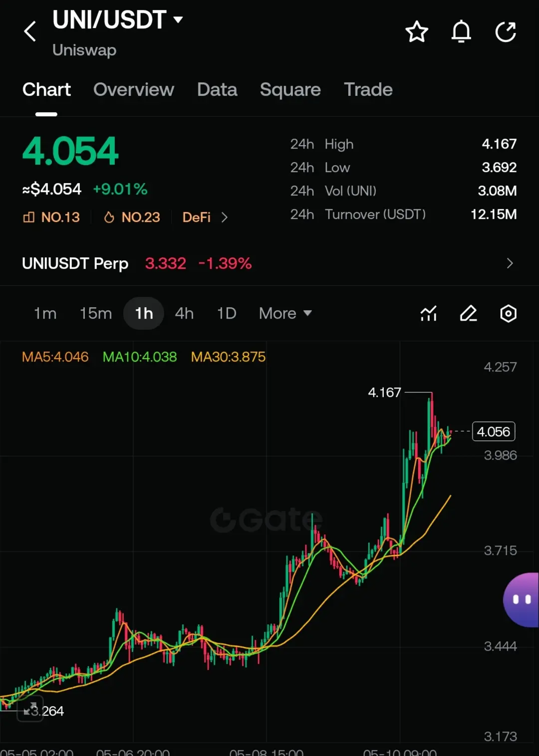Tap the 3.986 price axis label
This screenshot has width=539, height=756.
500,455
